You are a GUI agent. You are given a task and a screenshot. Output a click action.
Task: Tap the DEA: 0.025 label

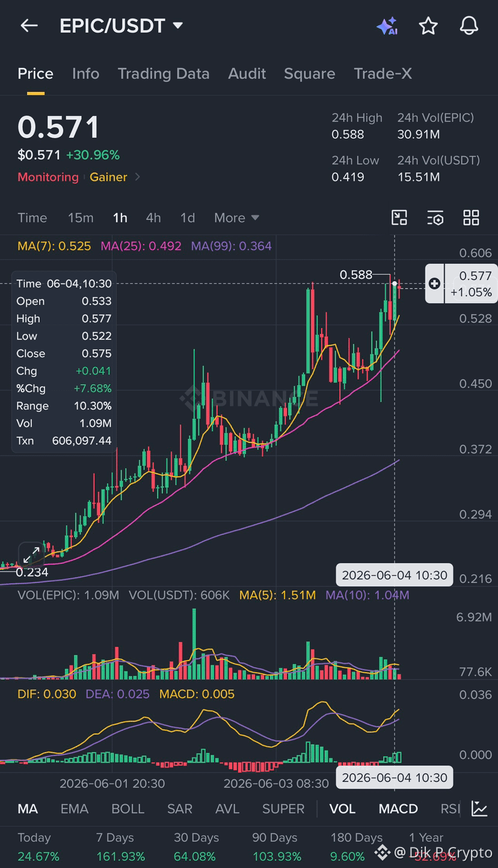click(x=118, y=694)
